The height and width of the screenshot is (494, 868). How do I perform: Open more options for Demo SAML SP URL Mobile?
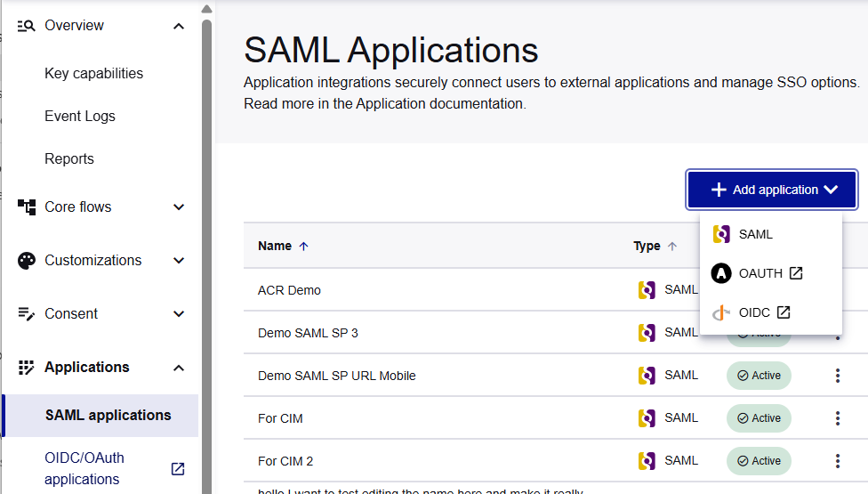[838, 376]
